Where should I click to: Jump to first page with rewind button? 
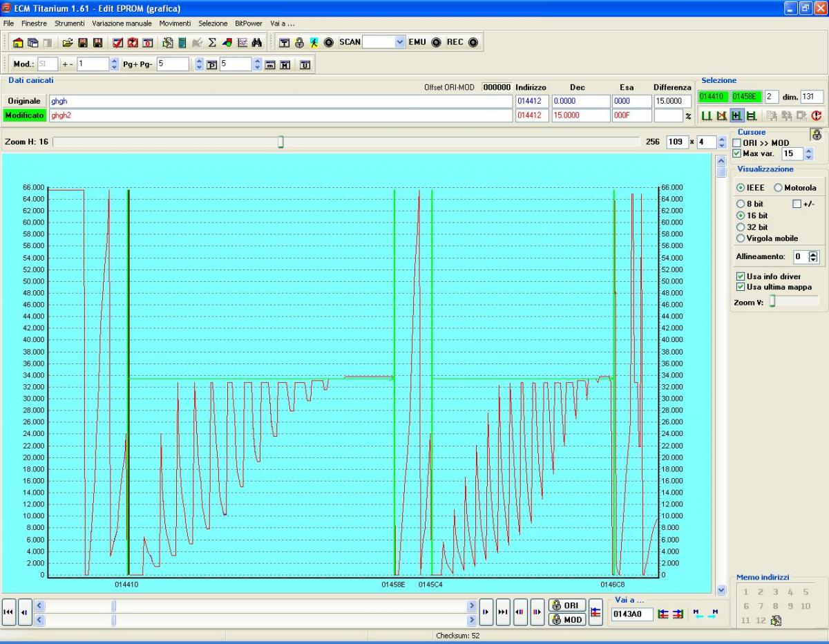pyautogui.click(x=9, y=612)
